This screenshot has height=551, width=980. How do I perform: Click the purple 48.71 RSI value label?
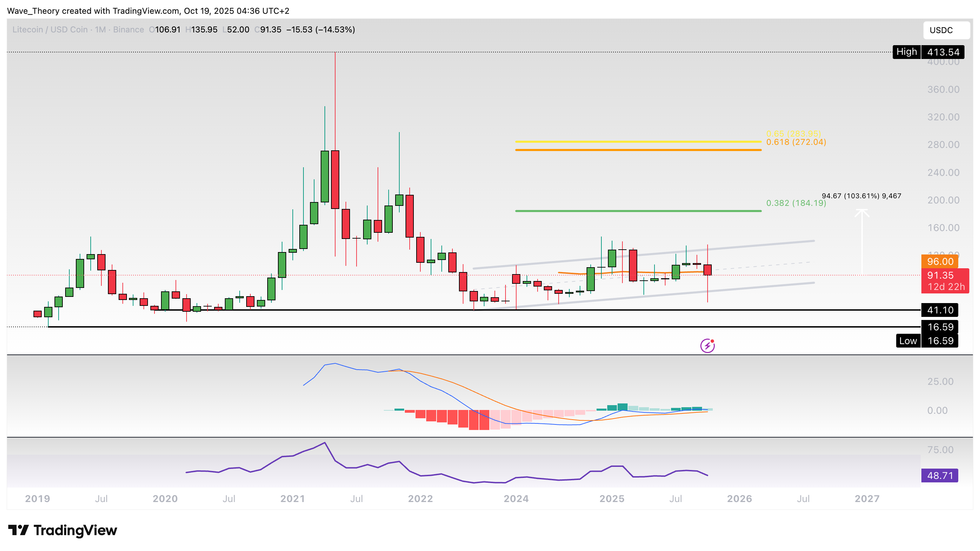(x=939, y=475)
